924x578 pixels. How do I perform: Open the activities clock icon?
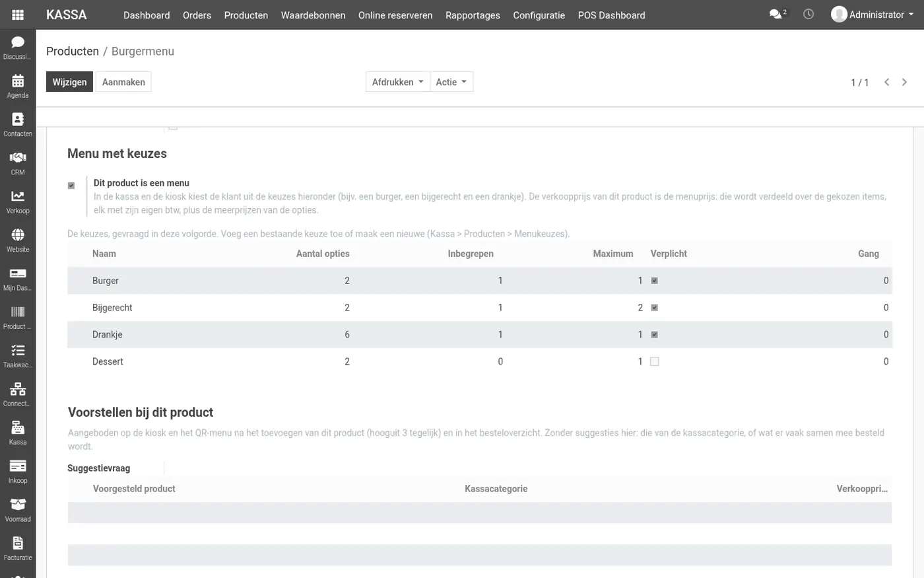(808, 14)
